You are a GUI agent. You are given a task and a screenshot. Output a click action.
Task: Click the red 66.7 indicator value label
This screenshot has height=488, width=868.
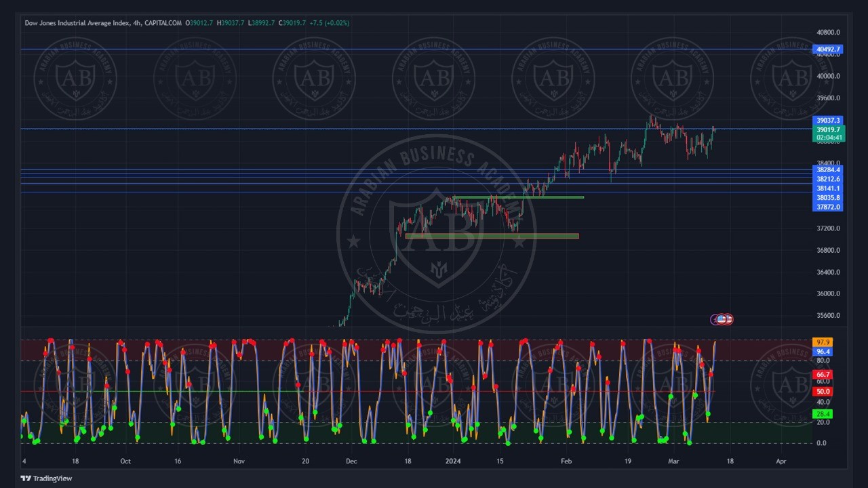click(823, 375)
